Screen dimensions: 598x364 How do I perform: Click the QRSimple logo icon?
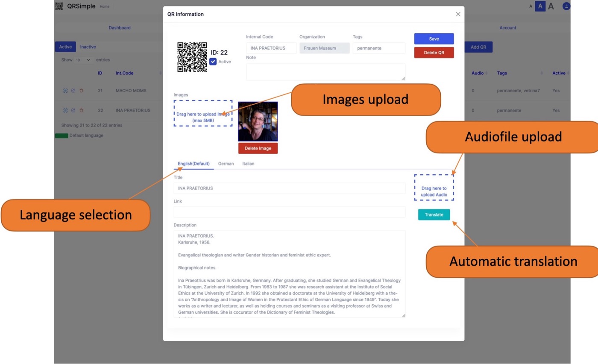(59, 6)
